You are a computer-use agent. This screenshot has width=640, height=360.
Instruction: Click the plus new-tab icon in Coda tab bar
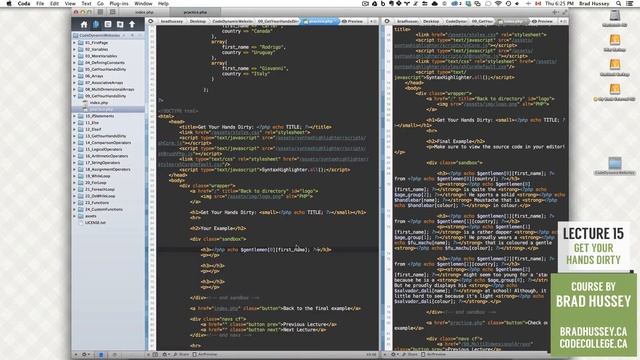pyautogui.click(x=555, y=12)
